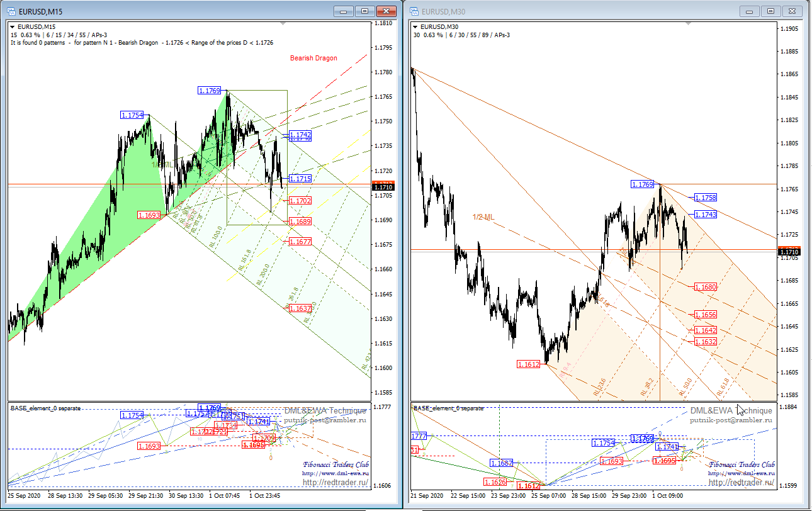This screenshot has width=812, height=511.
Task: Click the putnik-post@rambler.ru address in M30 subwindow
Action: 730,420
